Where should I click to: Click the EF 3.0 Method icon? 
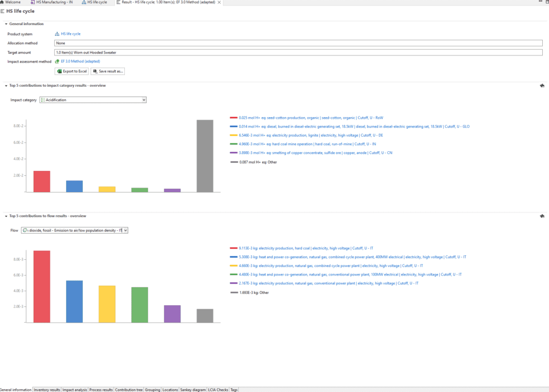(57, 61)
